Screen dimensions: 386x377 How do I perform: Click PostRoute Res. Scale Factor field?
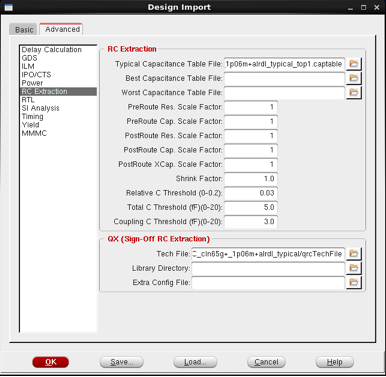(x=251, y=136)
